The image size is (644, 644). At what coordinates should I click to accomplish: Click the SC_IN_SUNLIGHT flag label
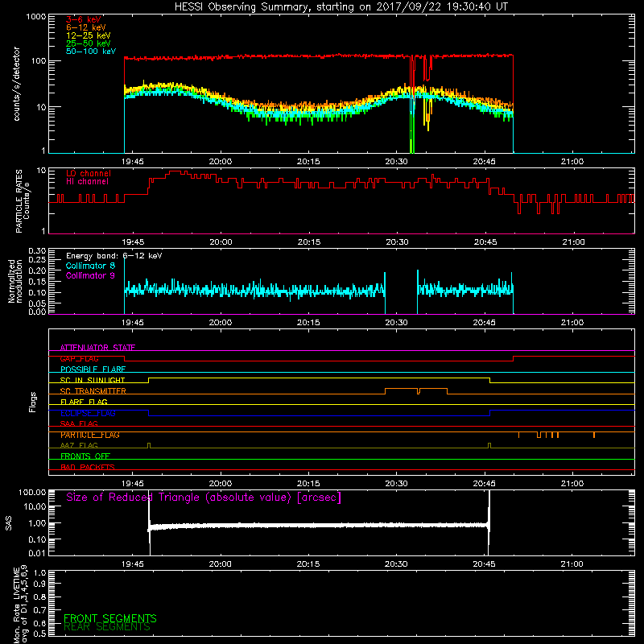pyautogui.click(x=93, y=380)
